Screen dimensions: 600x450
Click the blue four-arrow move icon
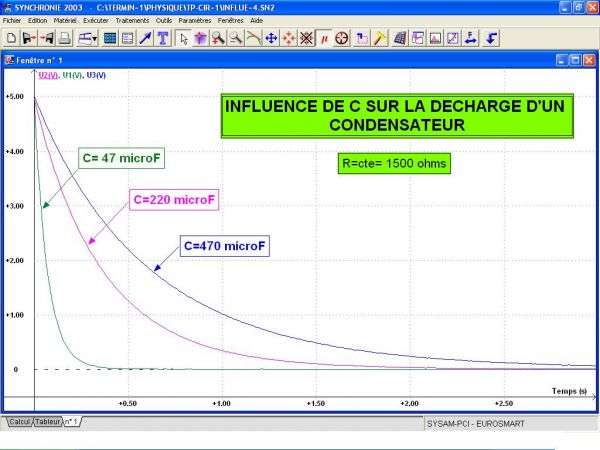[x=271, y=38]
